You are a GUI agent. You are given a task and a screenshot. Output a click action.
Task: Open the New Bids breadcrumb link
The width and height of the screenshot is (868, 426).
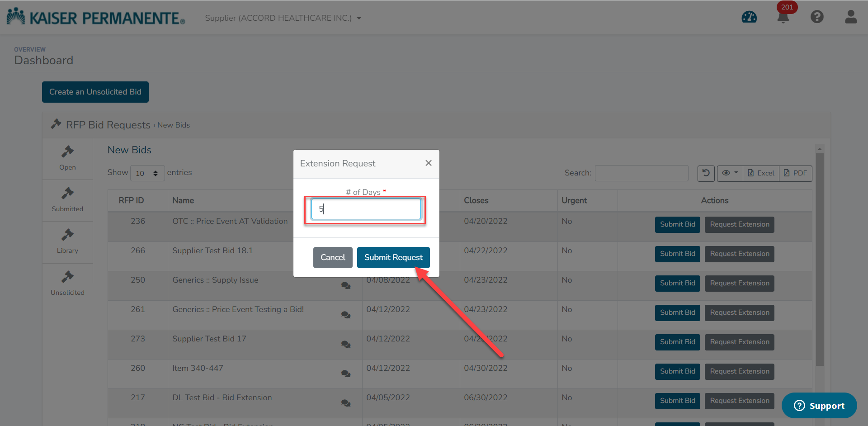coord(174,125)
